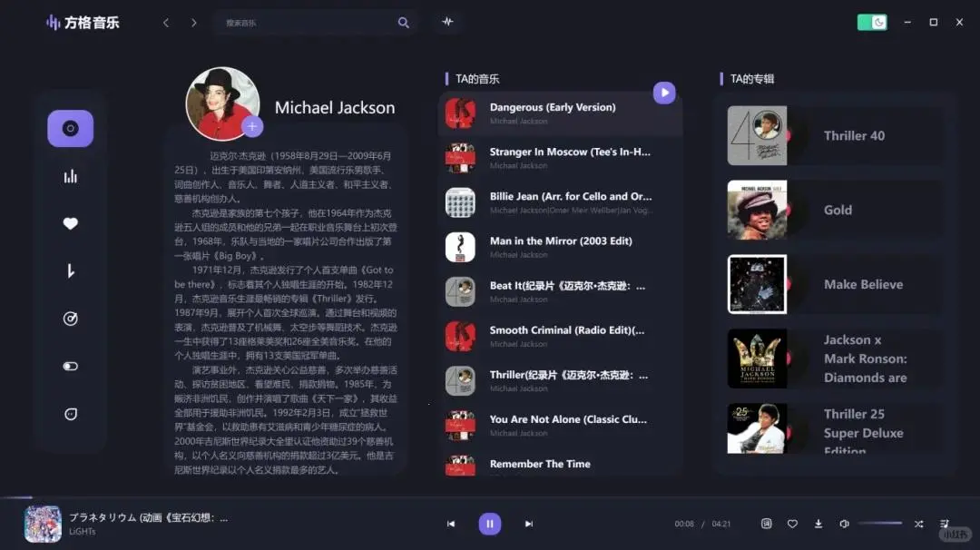Open the Thriller 40 album cover

click(x=757, y=135)
